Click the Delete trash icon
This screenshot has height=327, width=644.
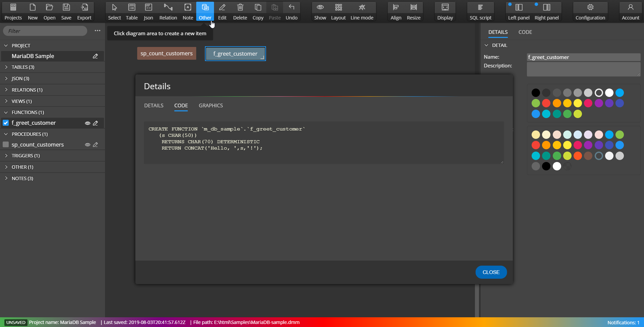240,12
